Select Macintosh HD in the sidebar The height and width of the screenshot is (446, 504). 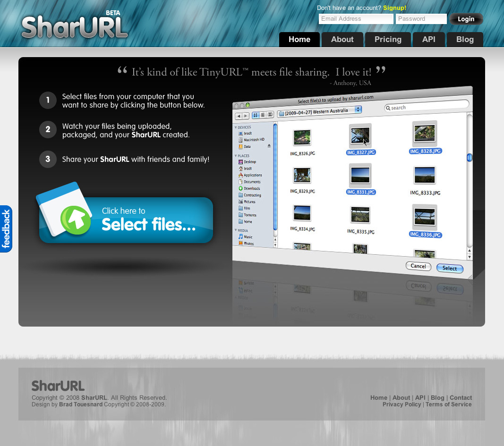pos(251,140)
